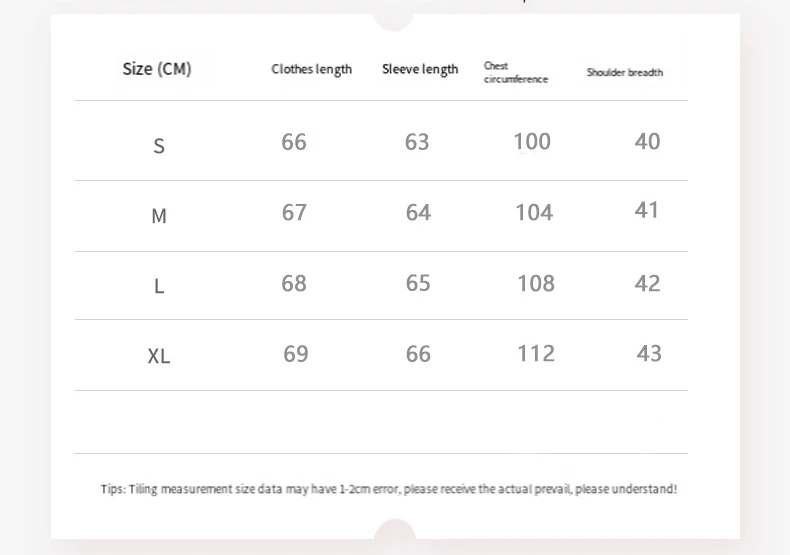Click the sleeve length value 63
The height and width of the screenshot is (555, 790).
tap(417, 142)
